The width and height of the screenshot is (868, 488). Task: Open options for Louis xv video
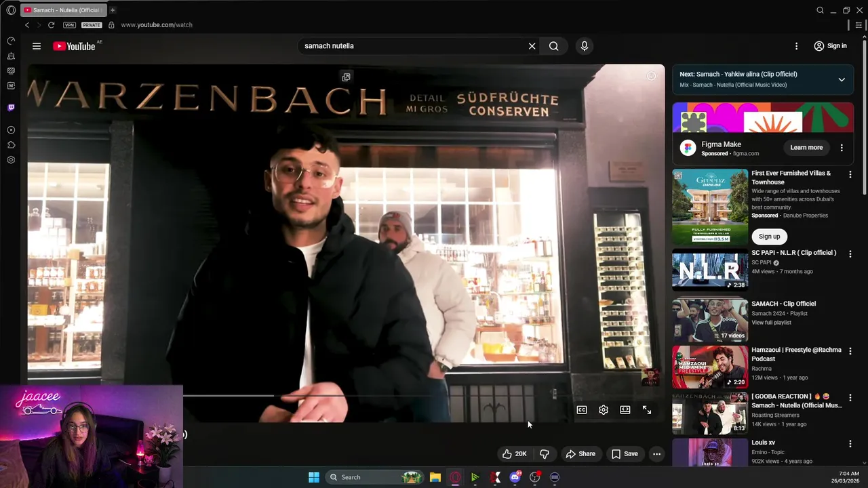(x=850, y=444)
